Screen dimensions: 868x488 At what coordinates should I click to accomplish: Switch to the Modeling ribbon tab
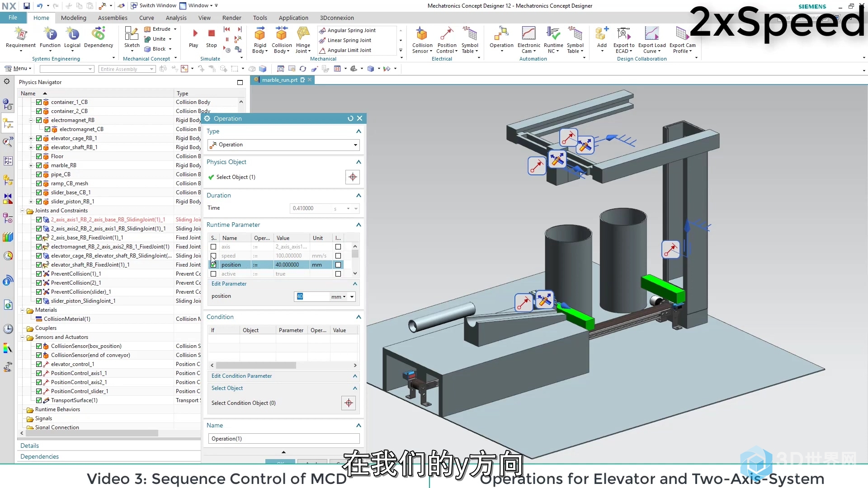[73, 18]
